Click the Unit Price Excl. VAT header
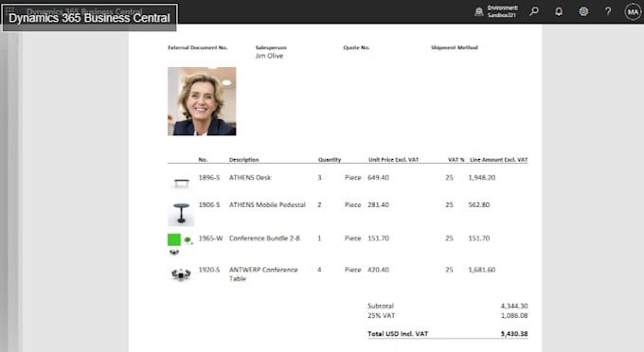This screenshot has height=352, width=644. [x=393, y=160]
